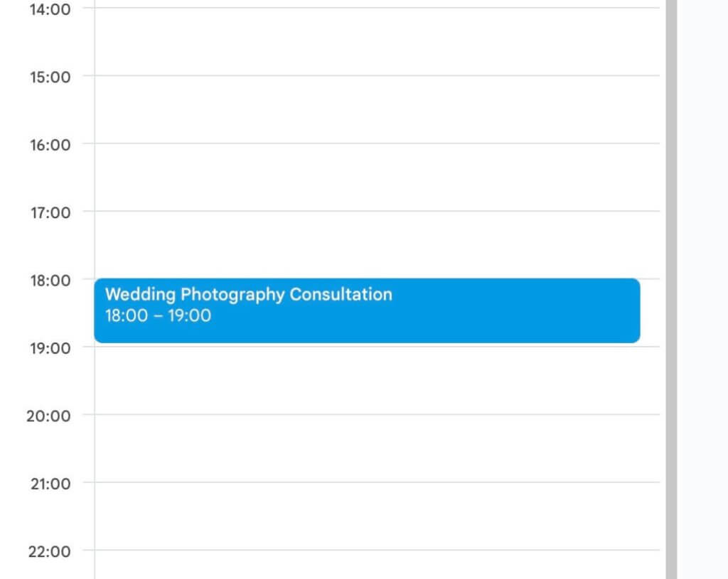
Task: Click the 21:00 time label
Action: [x=50, y=484]
